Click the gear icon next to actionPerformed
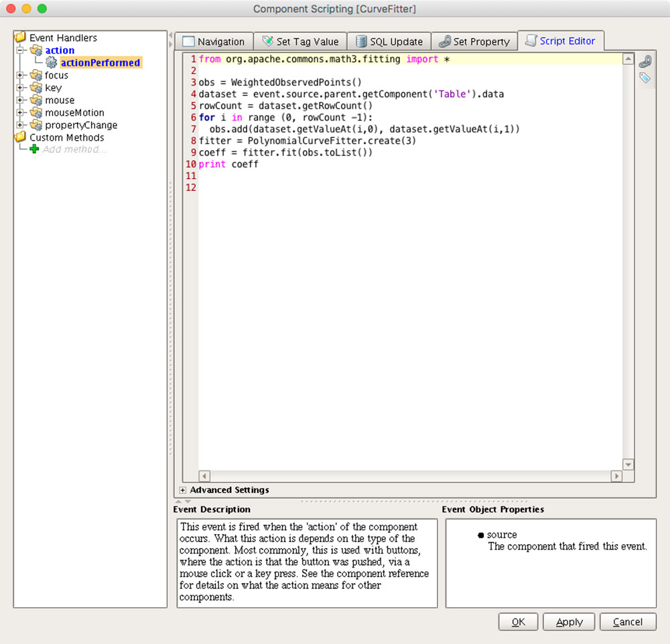Screen dimensions: 670x644 point(51,62)
